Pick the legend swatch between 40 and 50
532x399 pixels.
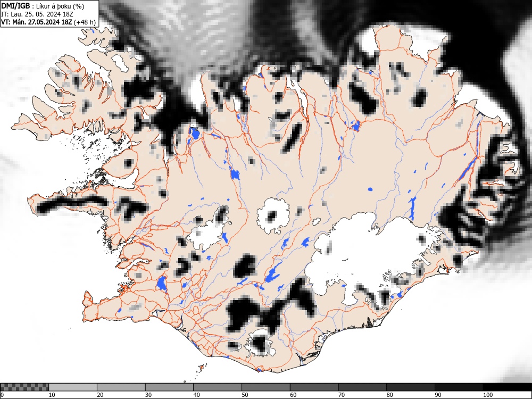218,387
